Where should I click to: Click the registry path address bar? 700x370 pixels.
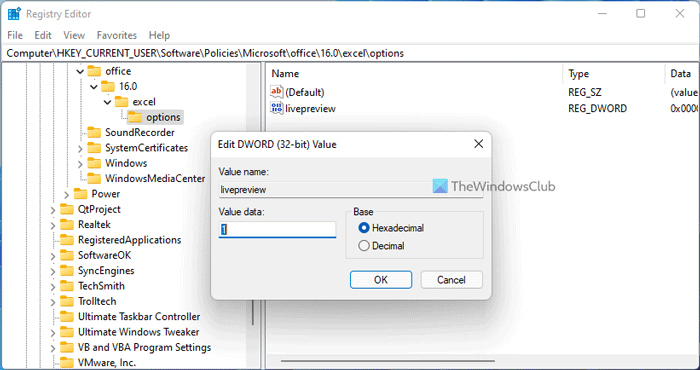[x=350, y=53]
